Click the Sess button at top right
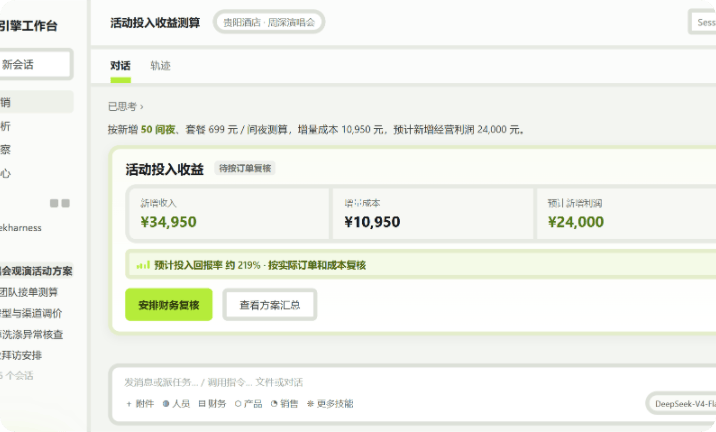Viewport: 716px width, 432px height. coord(703,22)
